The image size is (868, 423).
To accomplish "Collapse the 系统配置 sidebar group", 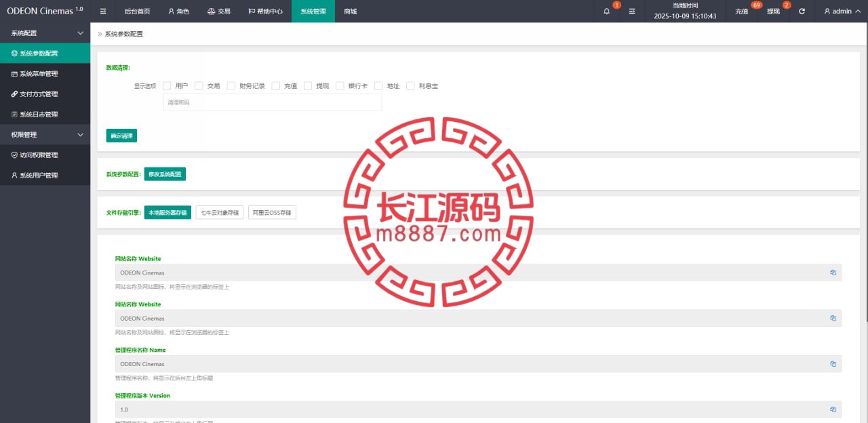I will pyautogui.click(x=45, y=33).
